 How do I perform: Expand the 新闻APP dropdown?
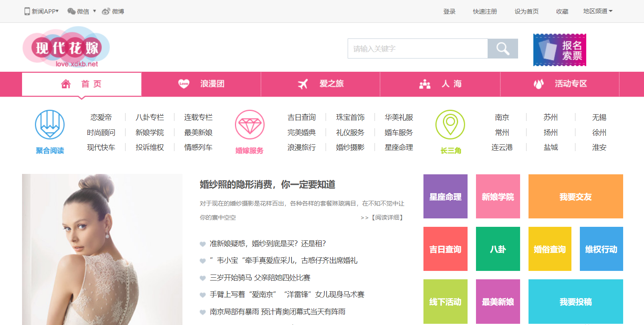[41, 12]
